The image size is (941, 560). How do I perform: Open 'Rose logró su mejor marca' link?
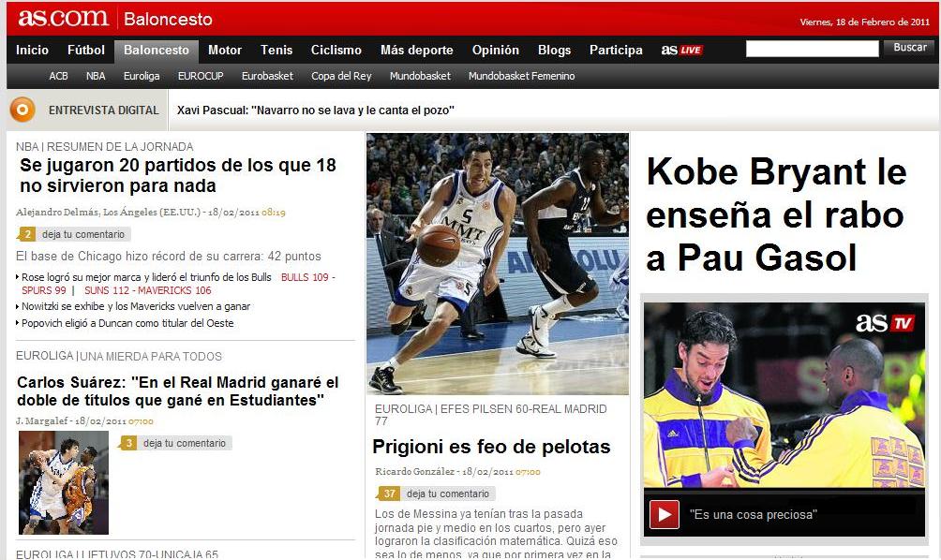146,277
